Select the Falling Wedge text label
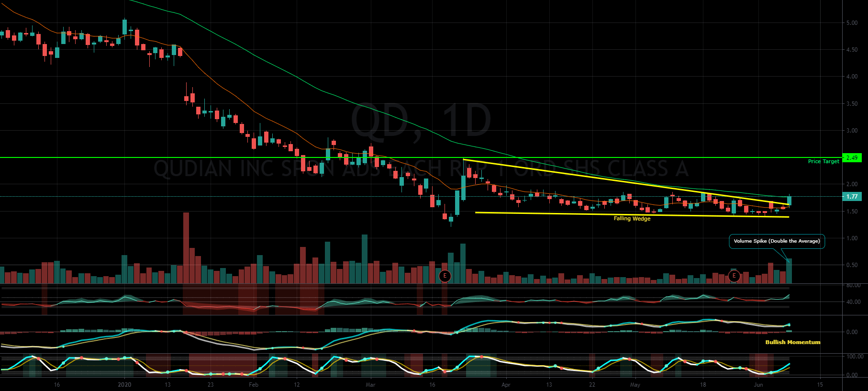The height and width of the screenshot is (391, 868). (632, 218)
